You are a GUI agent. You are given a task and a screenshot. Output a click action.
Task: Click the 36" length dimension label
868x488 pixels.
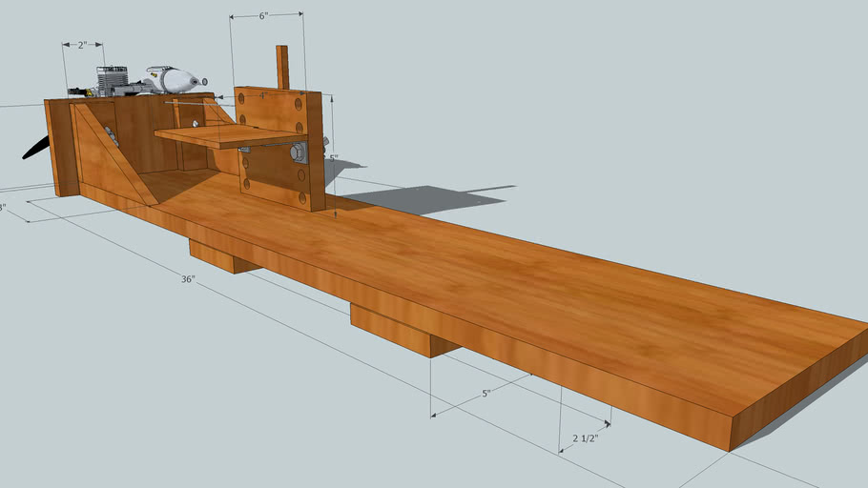[188, 279]
